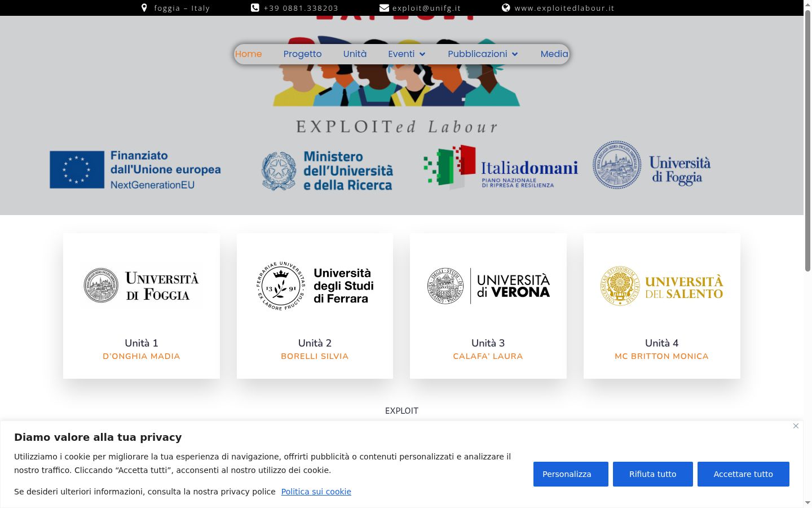Click the Italiadomani logo

(501, 167)
